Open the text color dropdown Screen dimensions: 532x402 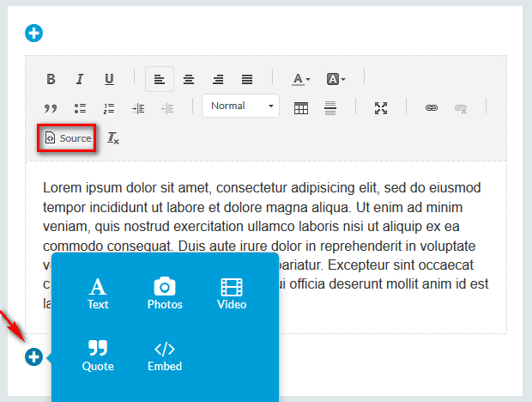(300, 79)
